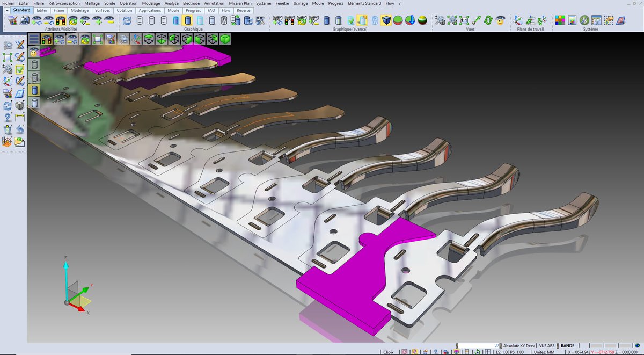This screenshot has height=355, width=644.
Task: Select the transparent light-blue cylinder display mode
Action: (200, 20)
